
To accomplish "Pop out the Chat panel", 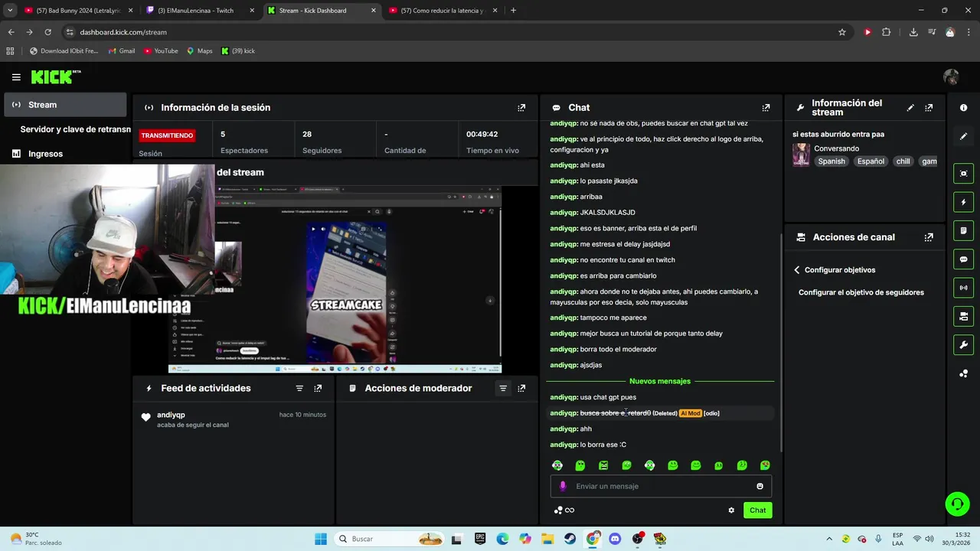I will coord(766,108).
